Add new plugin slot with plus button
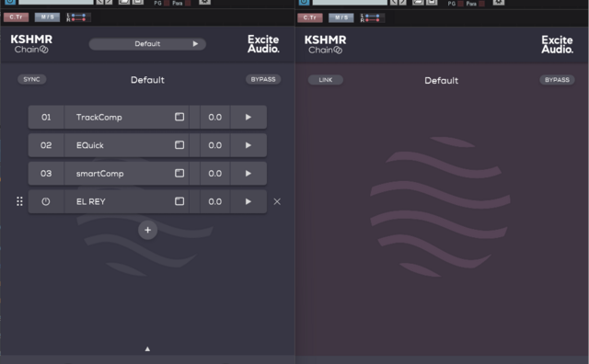Viewport: 589px width, 364px height. tap(147, 230)
